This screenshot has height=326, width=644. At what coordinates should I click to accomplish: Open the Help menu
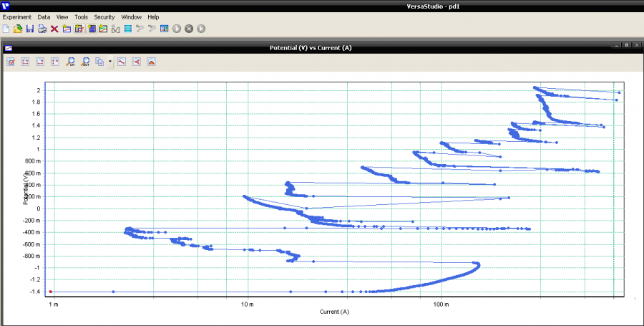(153, 17)
